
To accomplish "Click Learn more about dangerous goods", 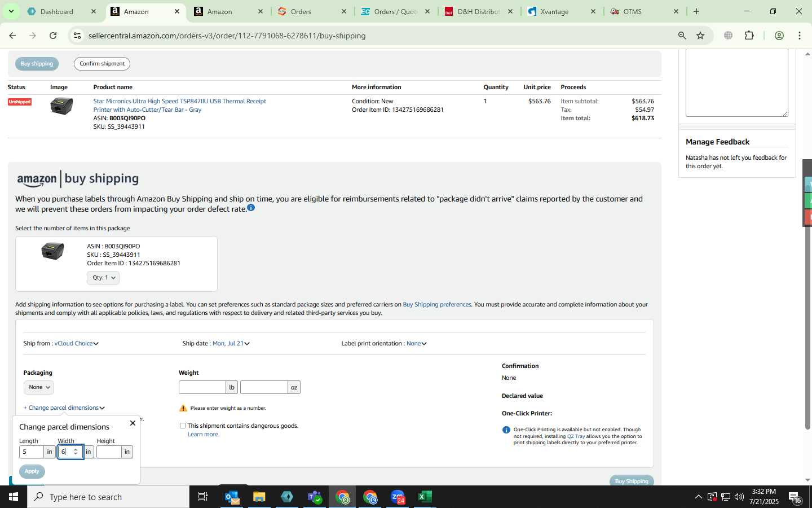I will click(203, 435).
